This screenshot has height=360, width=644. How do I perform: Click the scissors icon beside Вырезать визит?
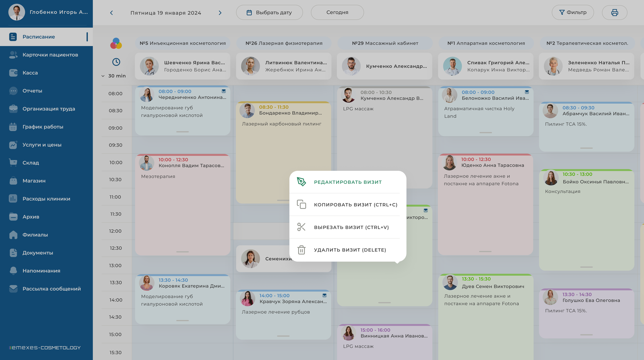(301, 227)
